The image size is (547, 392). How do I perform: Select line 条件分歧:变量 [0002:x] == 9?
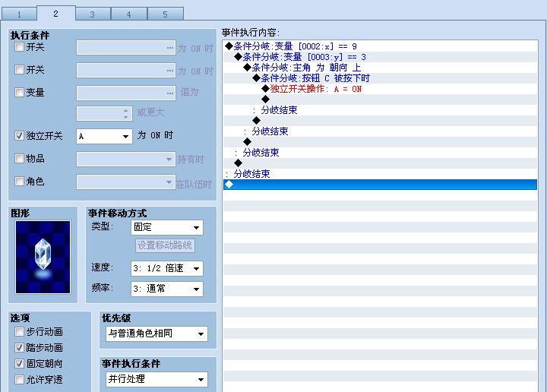380,46
